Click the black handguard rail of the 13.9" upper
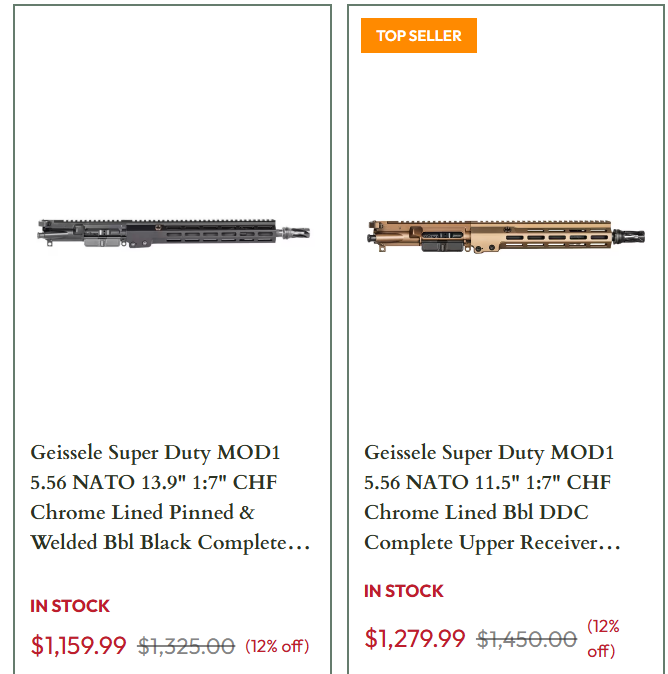This screenshot has height=674, width=668. (201, 233)
